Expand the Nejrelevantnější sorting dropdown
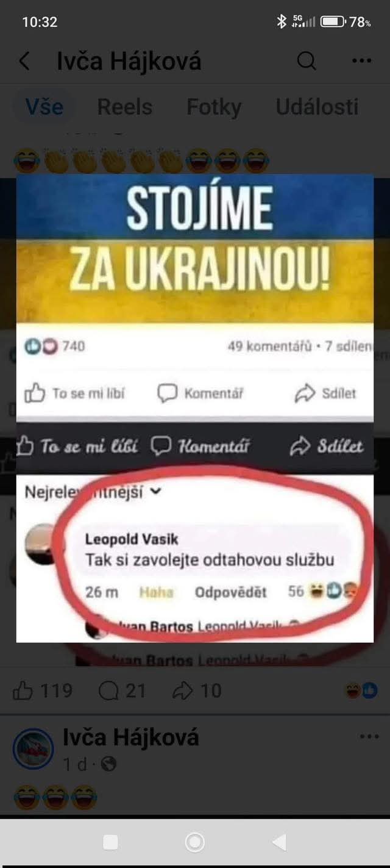Viewport: 390px width, 868px height. coord(93,492)
